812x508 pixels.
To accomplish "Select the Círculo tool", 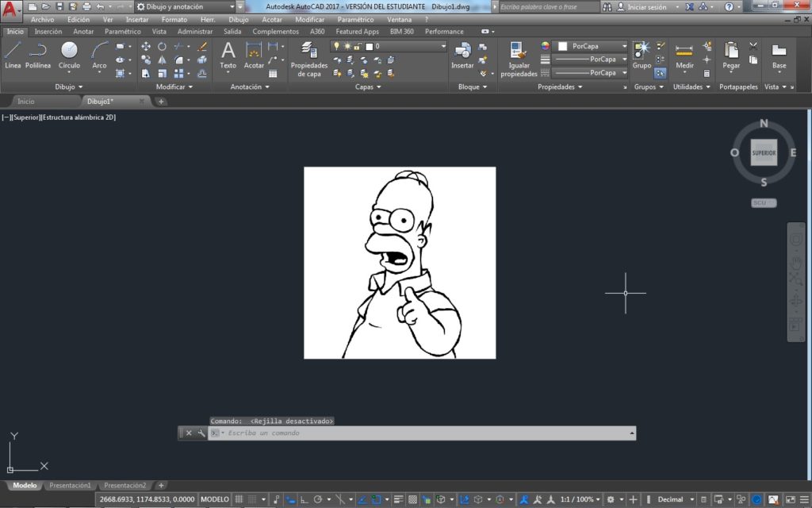I will click(69, 55).
